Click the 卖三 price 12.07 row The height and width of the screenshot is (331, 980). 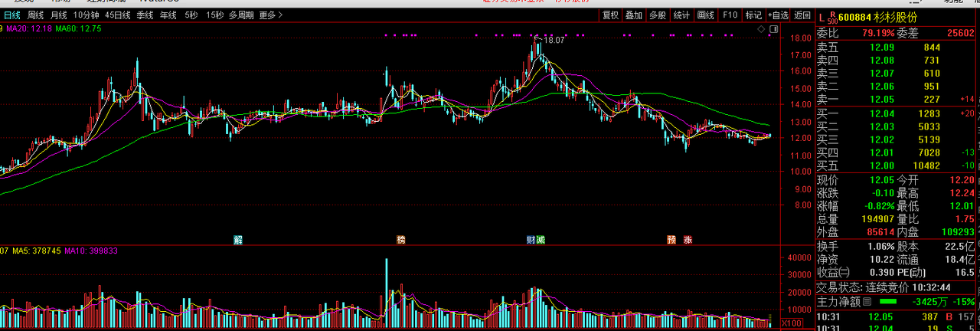tap(897, 74)
